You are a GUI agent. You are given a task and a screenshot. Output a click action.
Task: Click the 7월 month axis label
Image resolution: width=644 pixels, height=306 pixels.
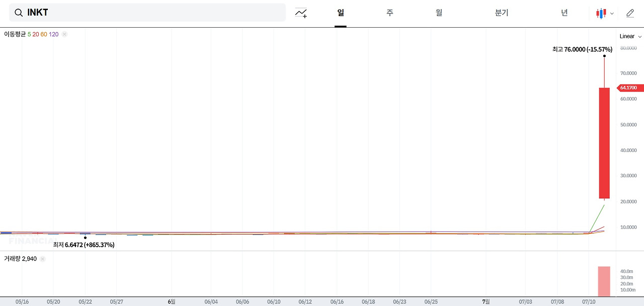[x=486, y=302]
